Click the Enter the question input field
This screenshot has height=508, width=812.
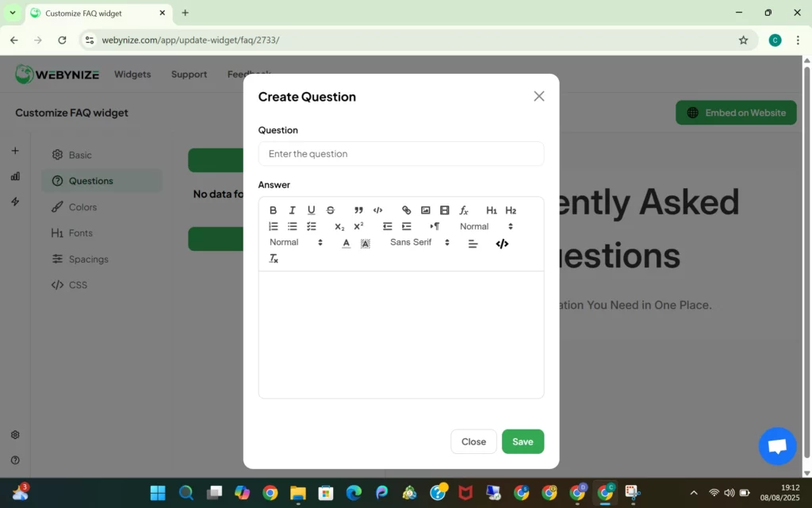pos(400,153)
